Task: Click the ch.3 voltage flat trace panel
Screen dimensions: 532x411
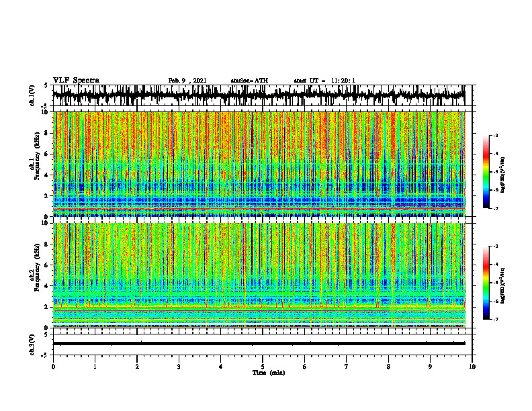Action: click(x=262, y=345)
